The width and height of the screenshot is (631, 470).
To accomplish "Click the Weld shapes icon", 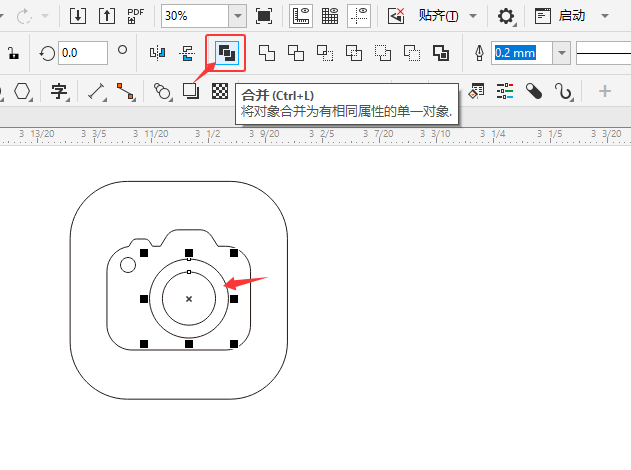I will tap(267, 53).
